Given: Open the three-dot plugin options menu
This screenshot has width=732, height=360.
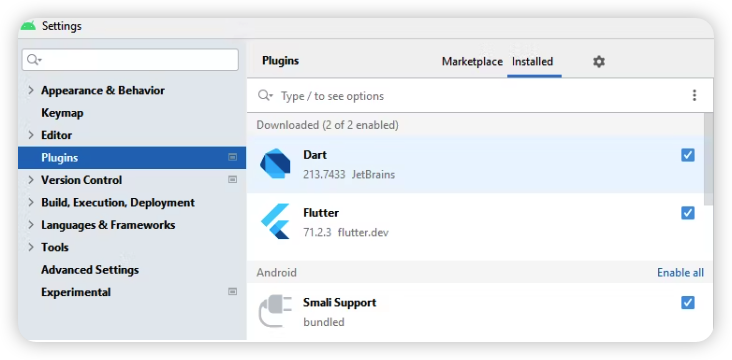Looking at the screenshot, I should tap(694, 96).
